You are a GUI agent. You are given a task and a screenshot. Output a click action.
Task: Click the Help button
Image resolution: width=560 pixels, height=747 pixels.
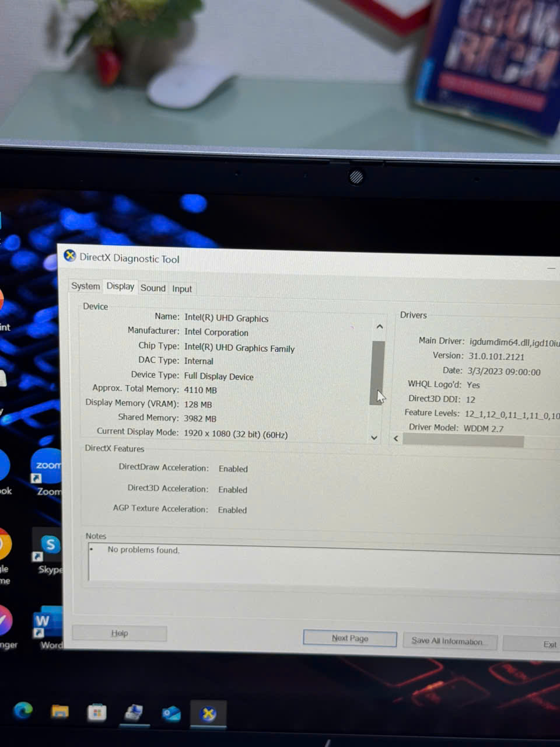pos(120,633)
